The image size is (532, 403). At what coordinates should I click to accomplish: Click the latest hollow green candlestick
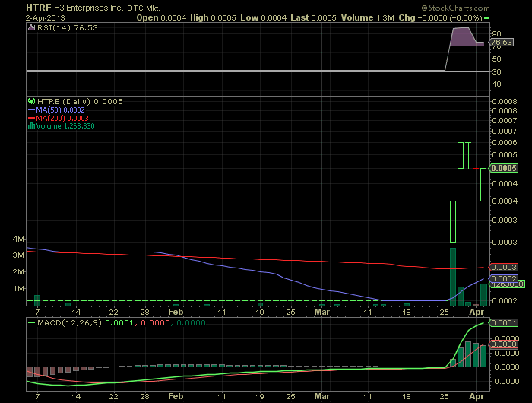point(483,185)
